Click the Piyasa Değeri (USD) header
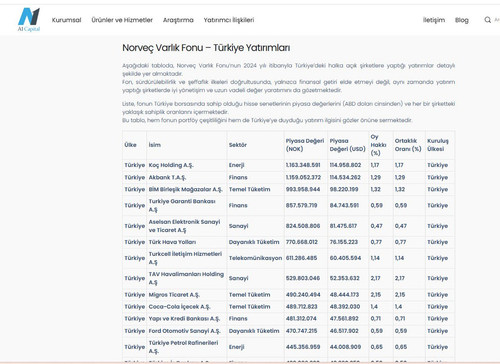Viewport: 500px width, 364px height. coord(348,145)
